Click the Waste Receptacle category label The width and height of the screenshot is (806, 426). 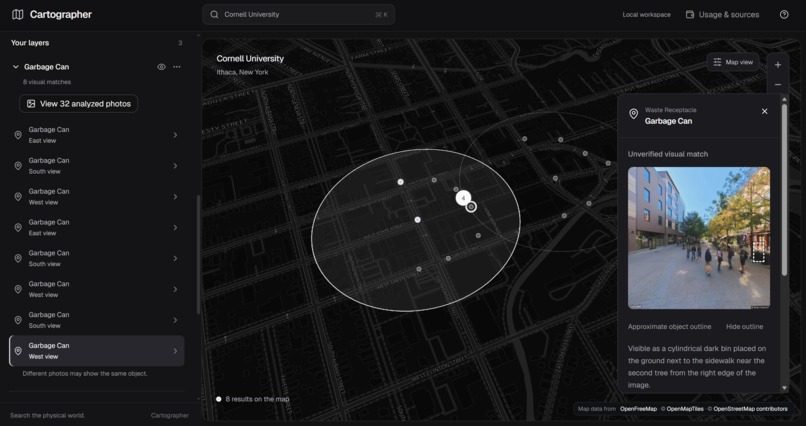(670, 110)
